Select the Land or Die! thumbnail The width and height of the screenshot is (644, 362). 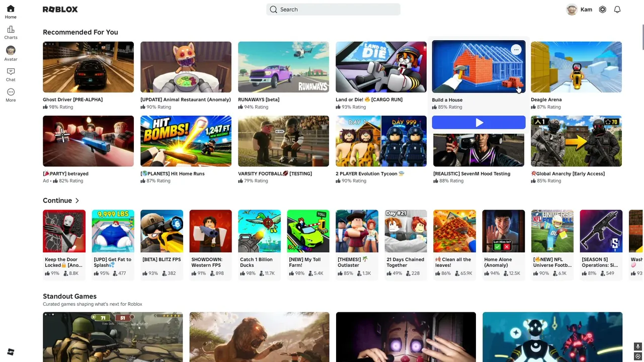pos(381,67)
